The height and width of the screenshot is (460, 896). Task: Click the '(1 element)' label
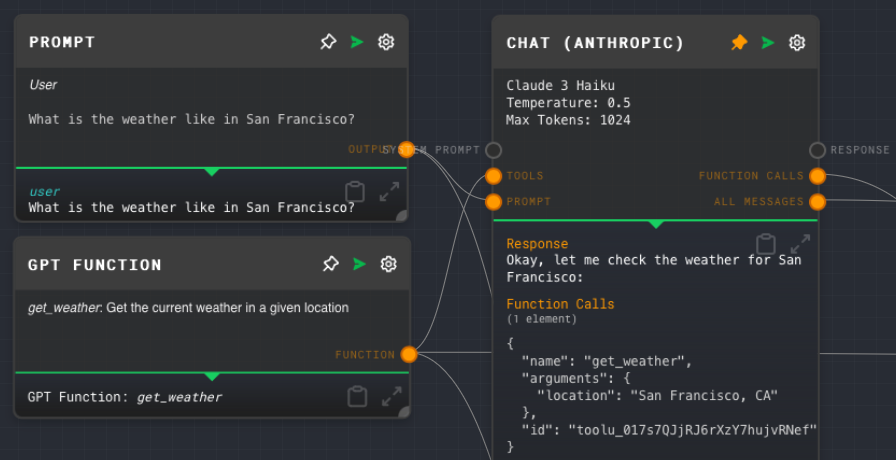(542, 319)
